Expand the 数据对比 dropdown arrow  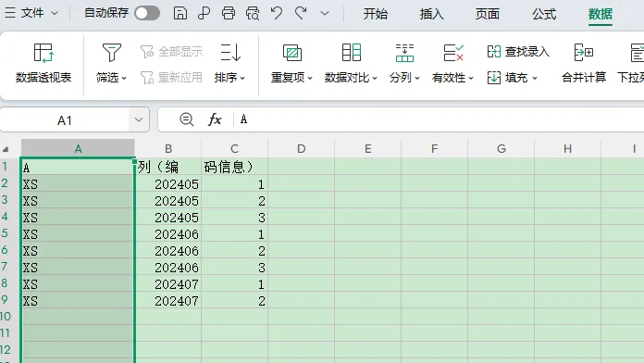375,78
